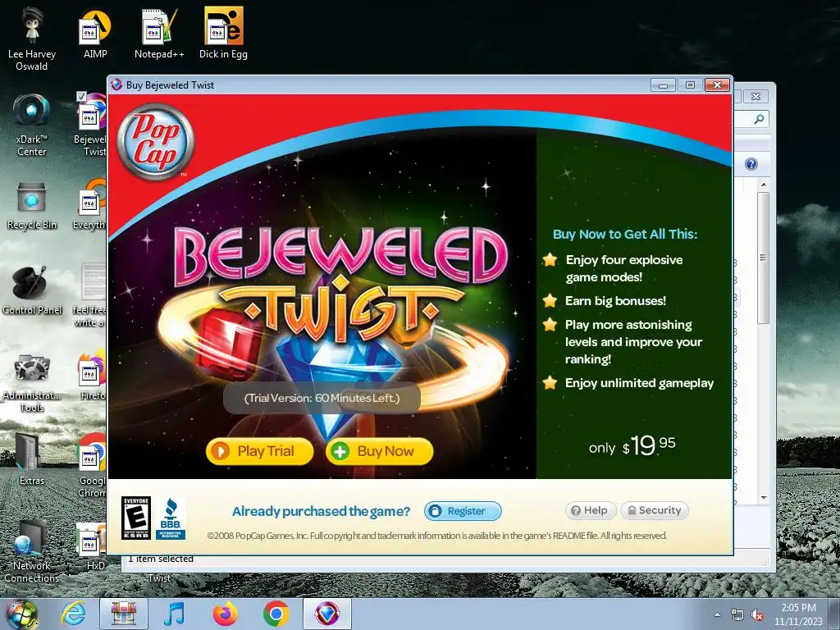Click the PopCap logo
The height and width of the screenshot is (630, 840).
tap(155, 141)
